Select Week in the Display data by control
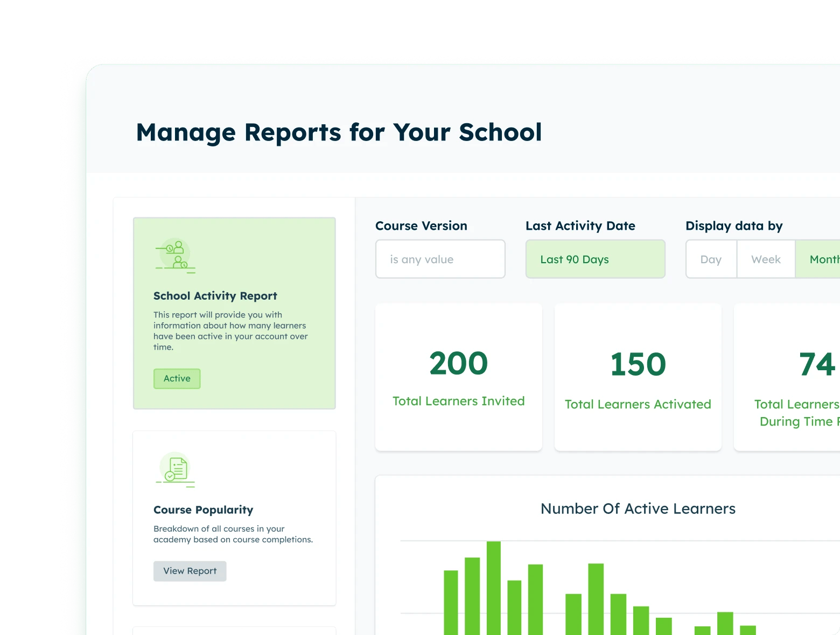The image size is (840, 635). 765,259
